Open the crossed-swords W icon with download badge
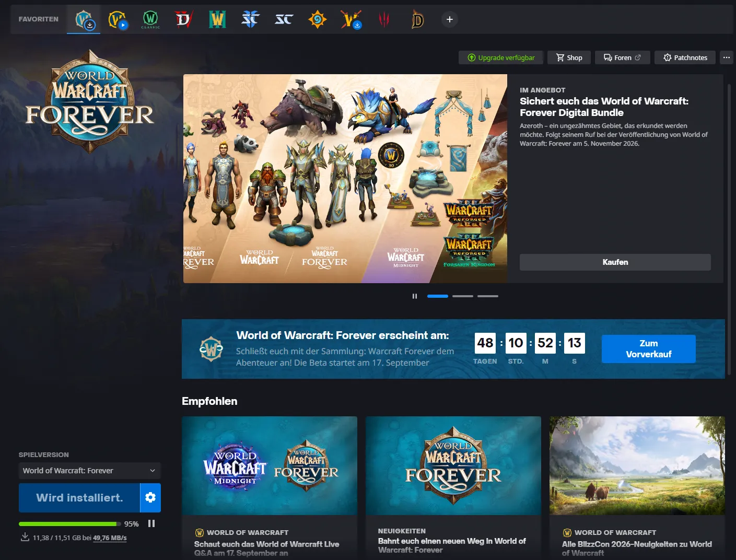736x560 pixels. click(x=351, y=19)
